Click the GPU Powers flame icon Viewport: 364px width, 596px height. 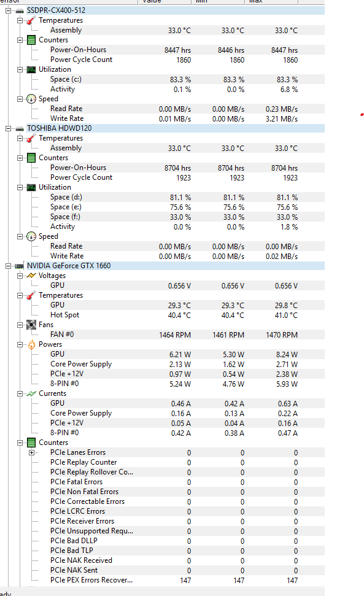[x=31, y=344]
